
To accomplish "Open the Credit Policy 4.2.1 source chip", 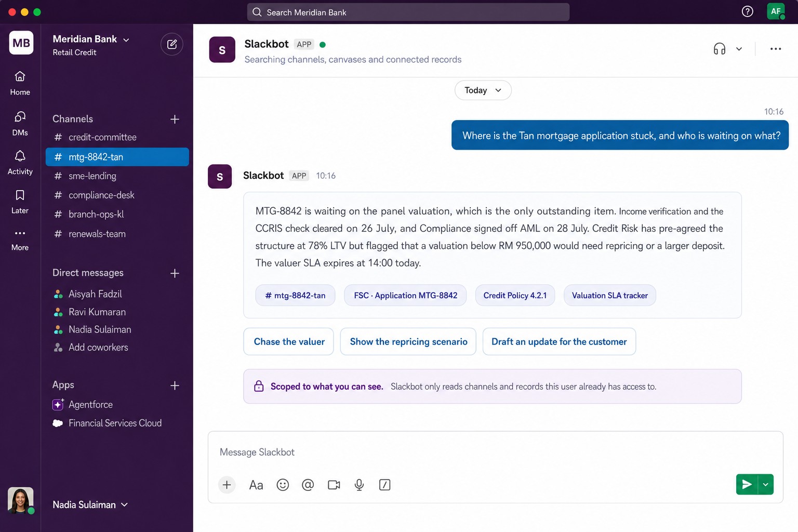I will coord(515,295).
